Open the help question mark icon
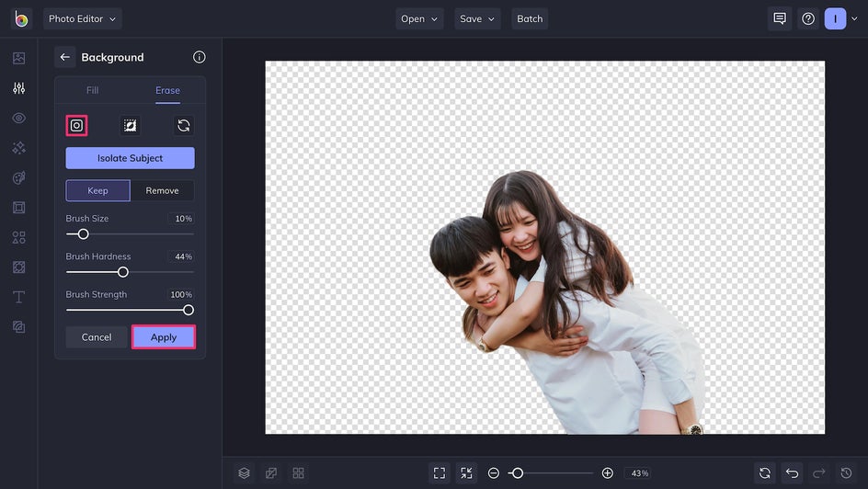The image size is (868, 489). click(808, 18)
